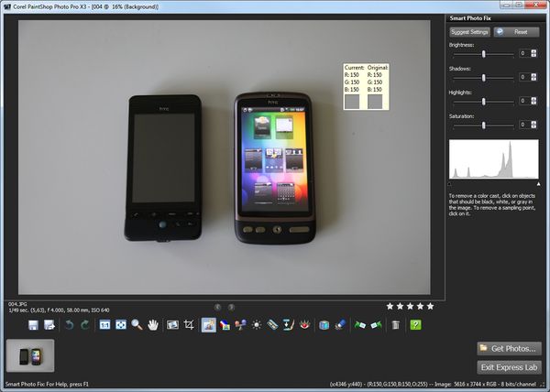The image size is (550, 392).
Task: Select the Zoom magnifier tool
Action: click(137, 325)
